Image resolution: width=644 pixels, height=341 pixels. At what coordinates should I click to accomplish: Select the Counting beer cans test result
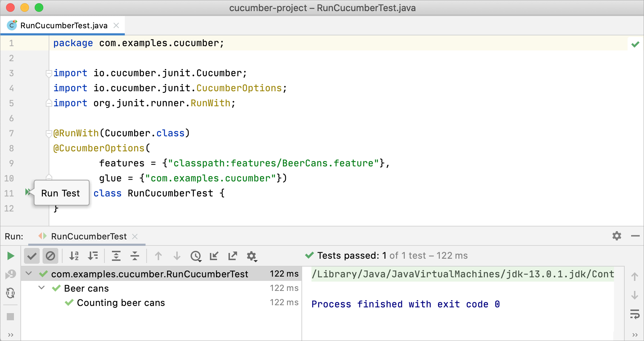point(121,302)
